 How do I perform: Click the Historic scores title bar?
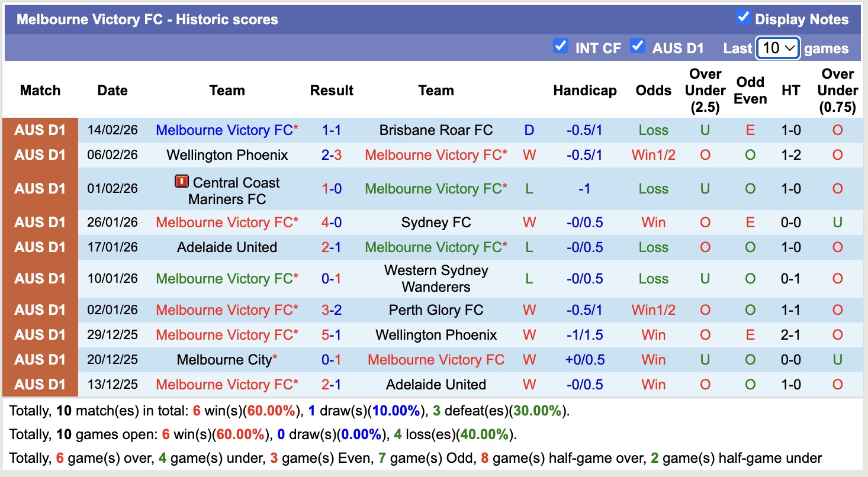pyautogui.click(x=146, y=18)
